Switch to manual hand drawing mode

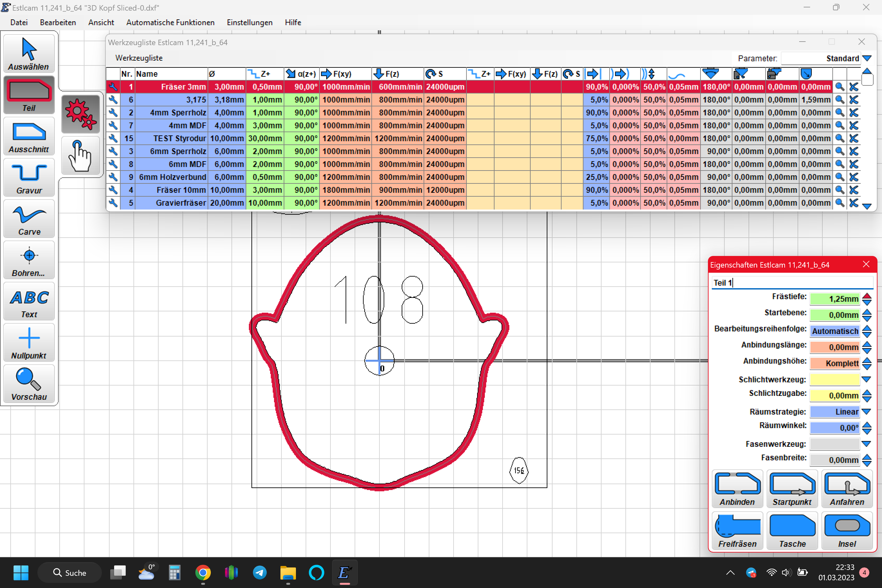coord(80,156)
